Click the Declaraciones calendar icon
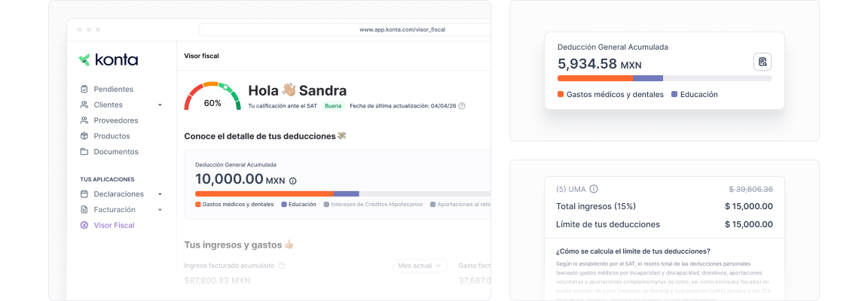 click(84, 194)
